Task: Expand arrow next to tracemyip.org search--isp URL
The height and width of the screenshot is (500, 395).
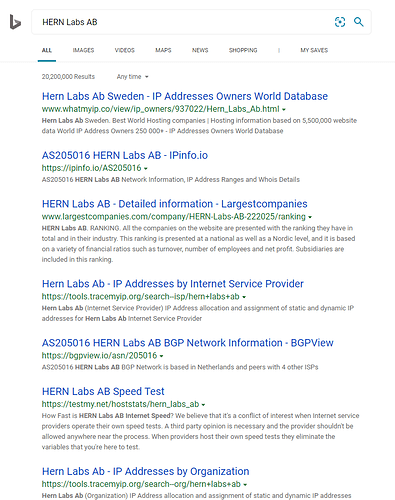Action: click(244, 297)
